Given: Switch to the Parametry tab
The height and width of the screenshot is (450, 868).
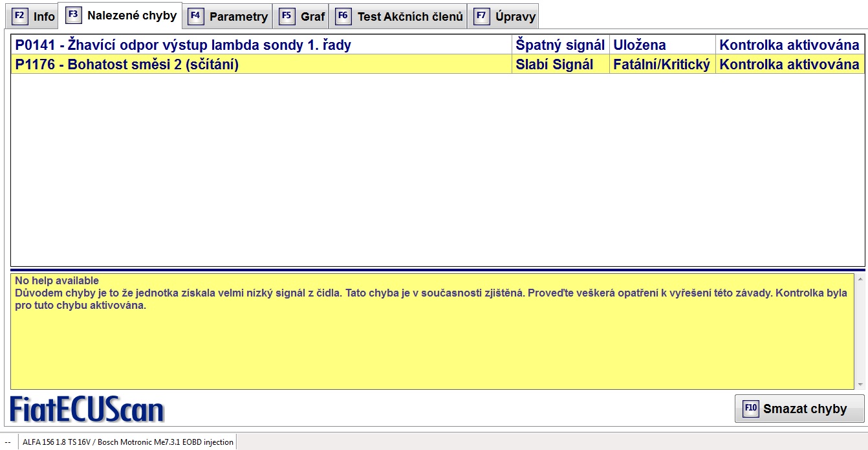Looking at the screenshot, I should tap(238, 17).
